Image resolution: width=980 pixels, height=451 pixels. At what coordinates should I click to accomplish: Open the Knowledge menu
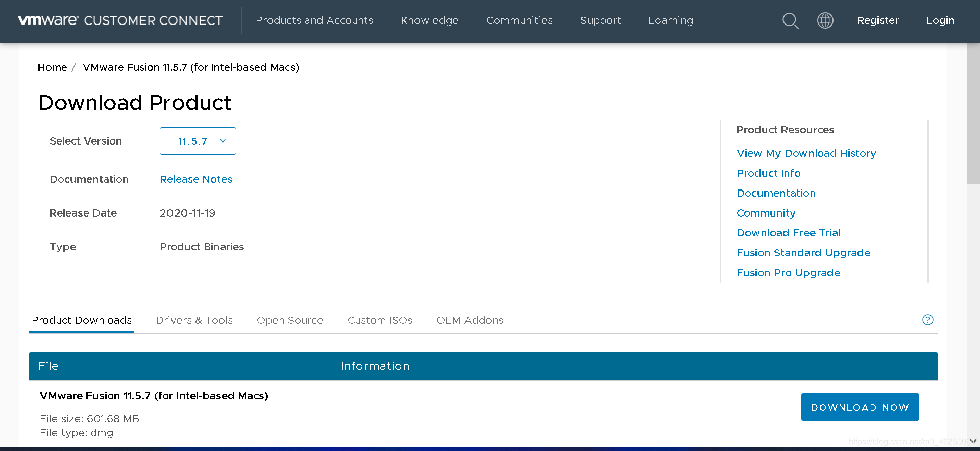[x=430, y=20]
